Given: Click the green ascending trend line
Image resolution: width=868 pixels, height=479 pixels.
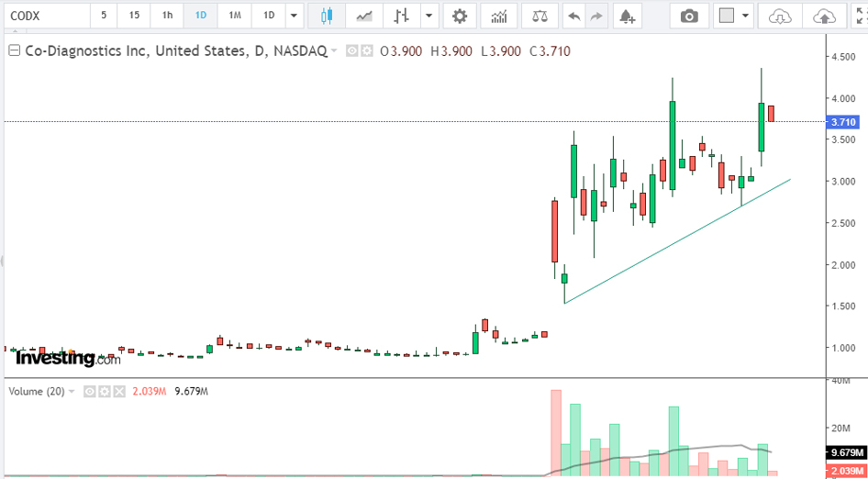Looking at the screenshot, I should [x=677, y=241].
